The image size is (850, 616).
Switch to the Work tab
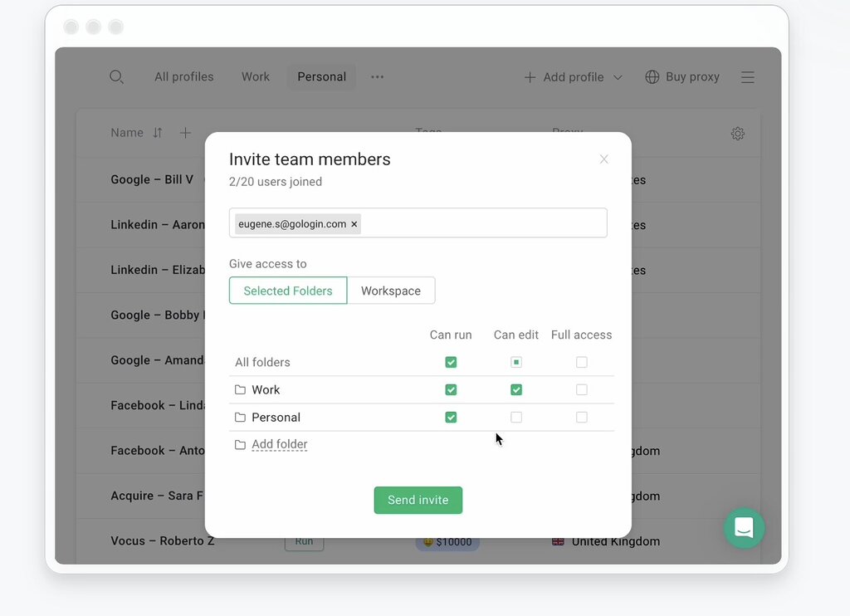tap(256, 77)
